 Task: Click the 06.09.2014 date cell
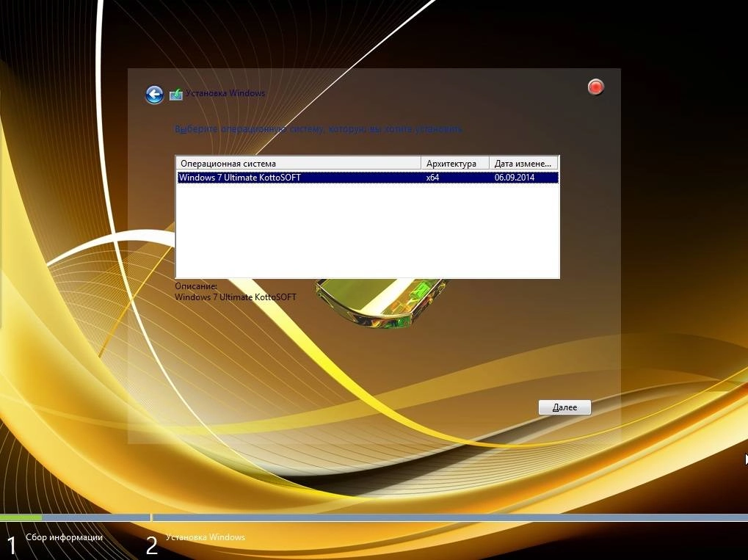pyautogui.click(x=515, y=178)
